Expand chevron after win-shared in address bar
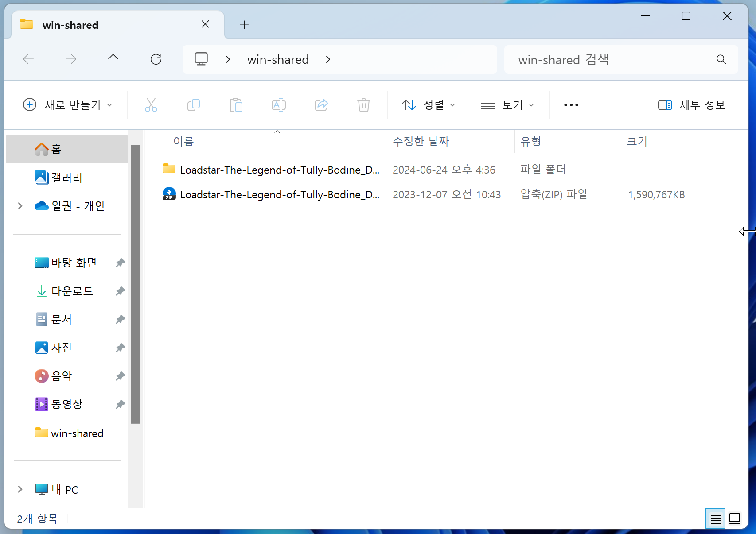Viewport: 756px width, 534px height. (328, 59)
